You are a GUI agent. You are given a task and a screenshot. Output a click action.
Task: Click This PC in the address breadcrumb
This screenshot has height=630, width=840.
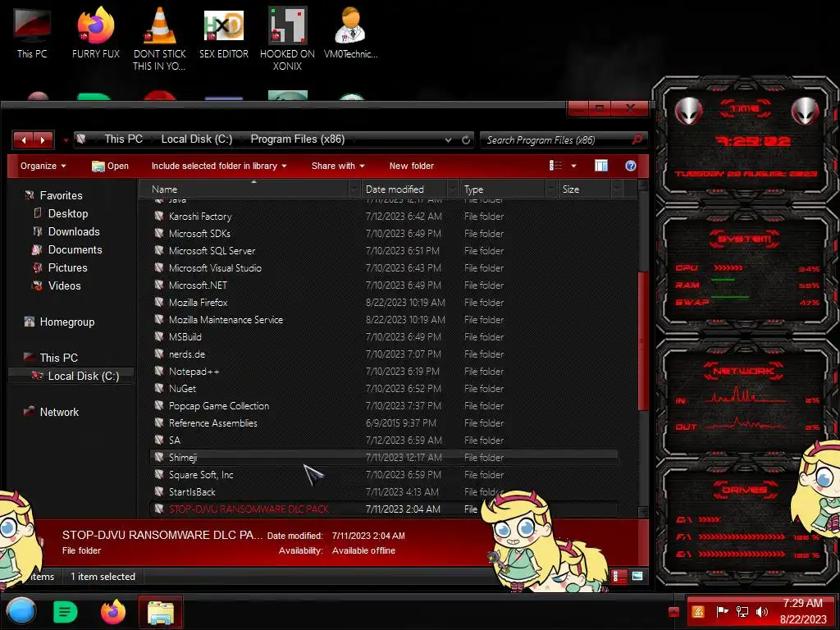[x=123, y=139]
